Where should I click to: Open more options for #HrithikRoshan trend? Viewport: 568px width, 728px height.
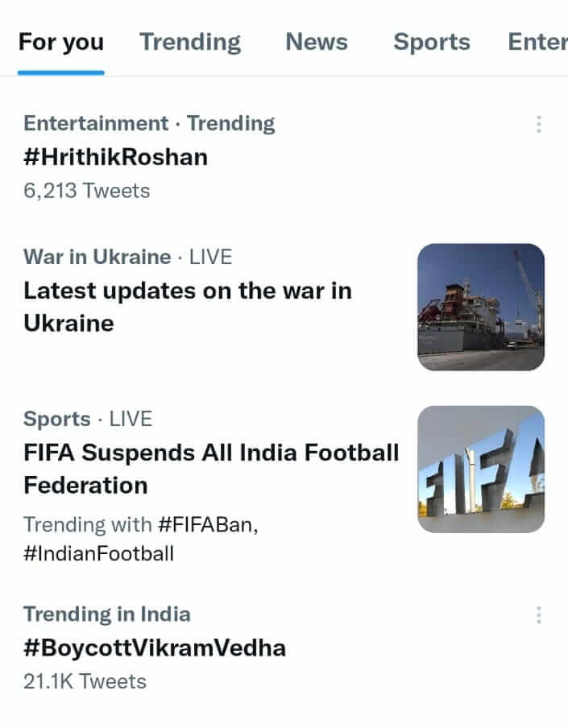coord(538,124)
